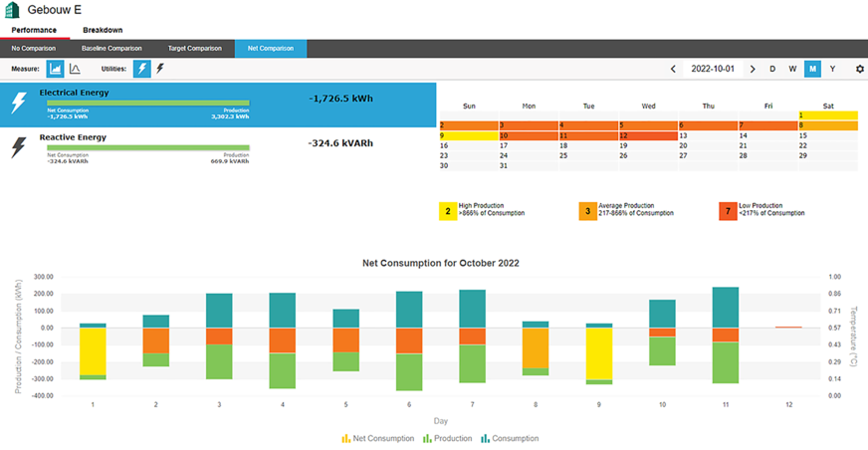Screen dimensions: 868x450
Task: Open the settings gear icon
Action: (x=860, y=70)
